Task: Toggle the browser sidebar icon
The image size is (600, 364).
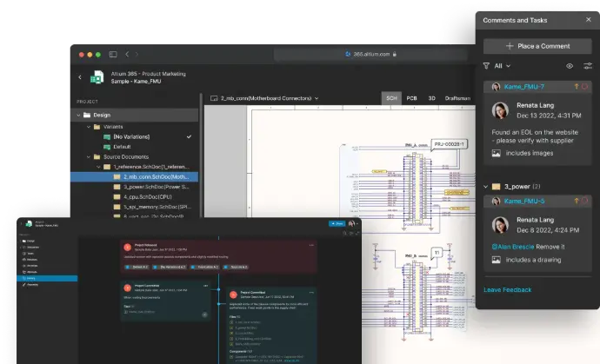Action: point(113,54)
